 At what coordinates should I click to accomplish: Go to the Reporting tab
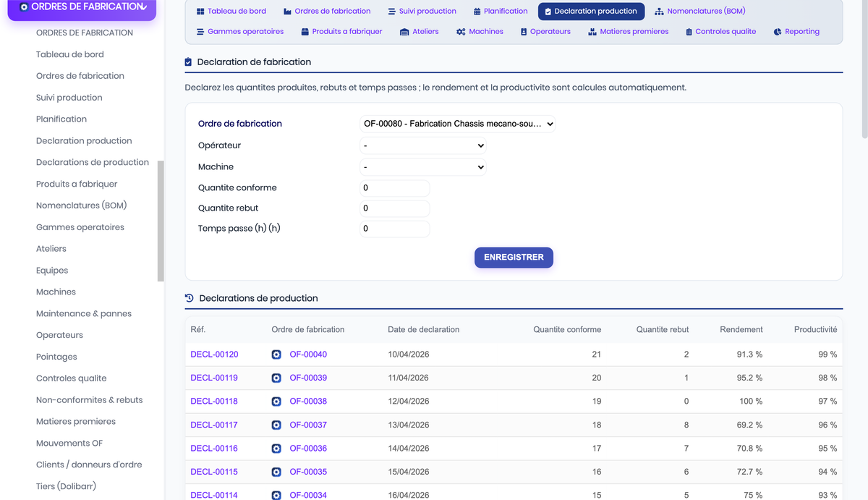click(796, 32)
